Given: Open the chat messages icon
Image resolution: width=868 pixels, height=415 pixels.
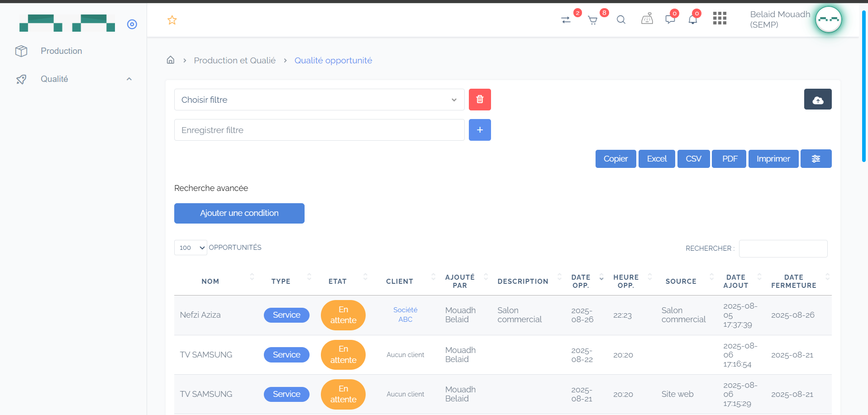Looking at the screenshot, I should coord(670,19).
